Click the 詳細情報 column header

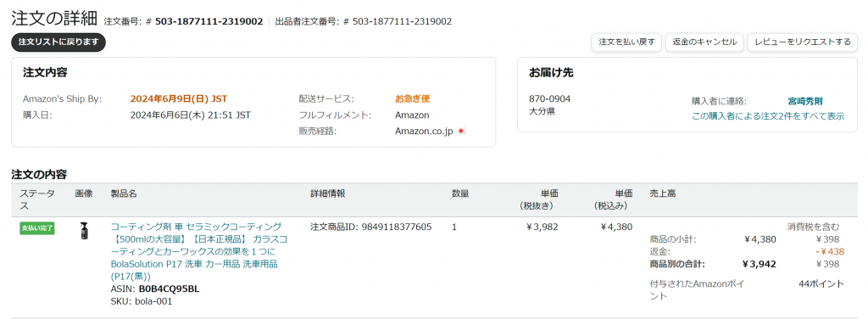328,194
